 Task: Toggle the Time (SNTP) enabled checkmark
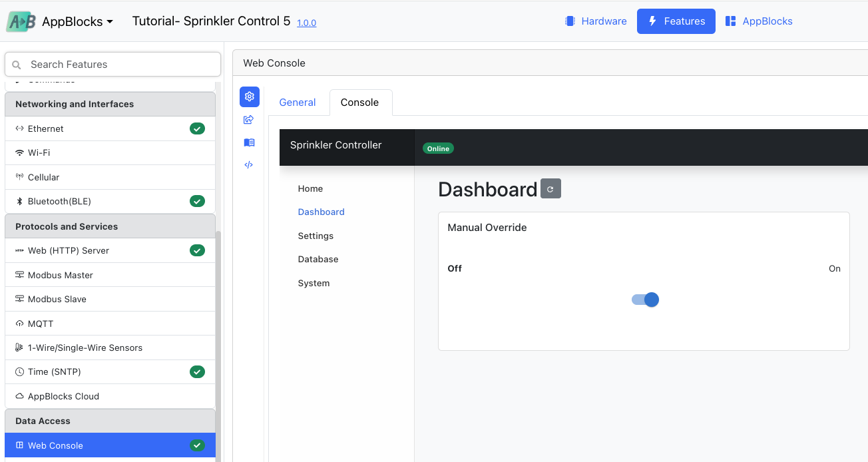point(197,371)
